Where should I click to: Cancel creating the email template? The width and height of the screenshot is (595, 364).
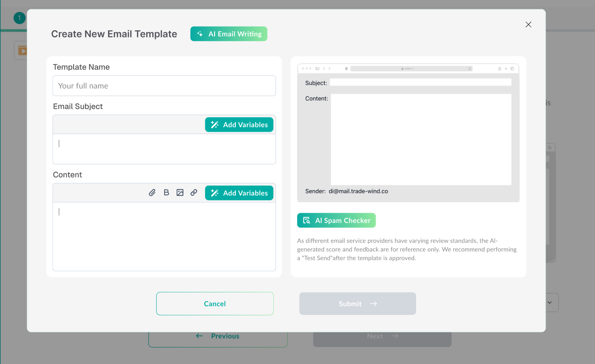(x=215, y=303)
